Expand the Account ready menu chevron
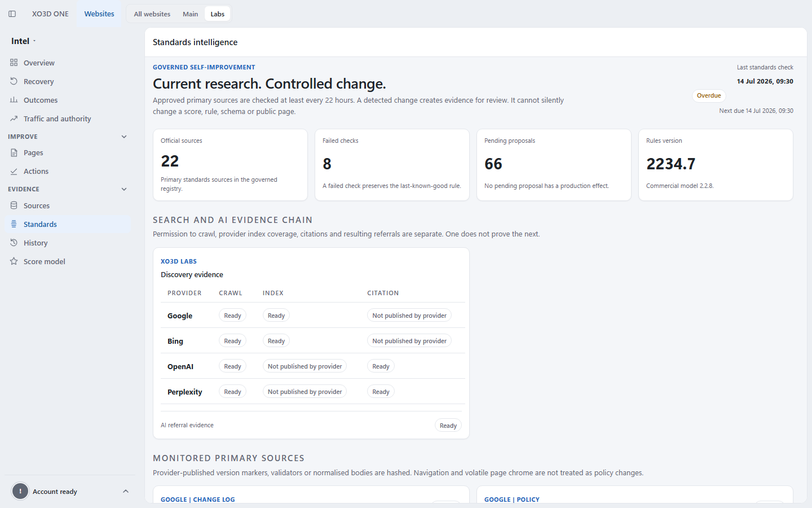This screenshot has width=812, height=508. tap(126, 492)
